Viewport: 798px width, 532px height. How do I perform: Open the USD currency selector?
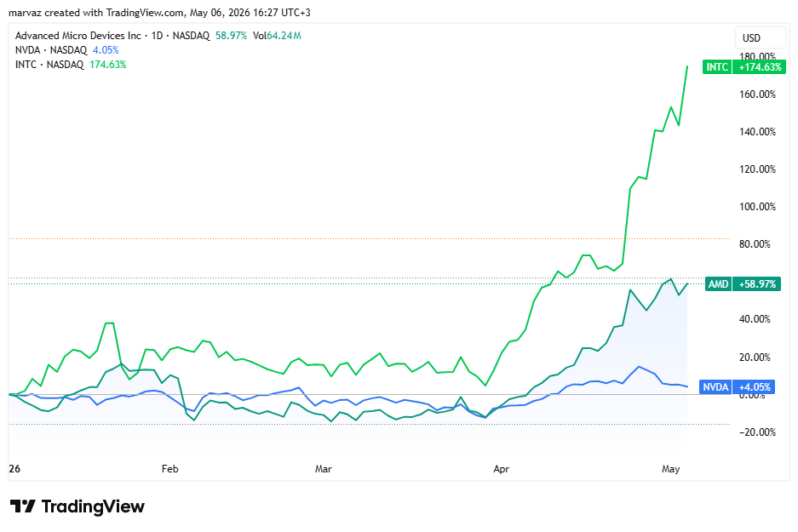coord(761,38)
